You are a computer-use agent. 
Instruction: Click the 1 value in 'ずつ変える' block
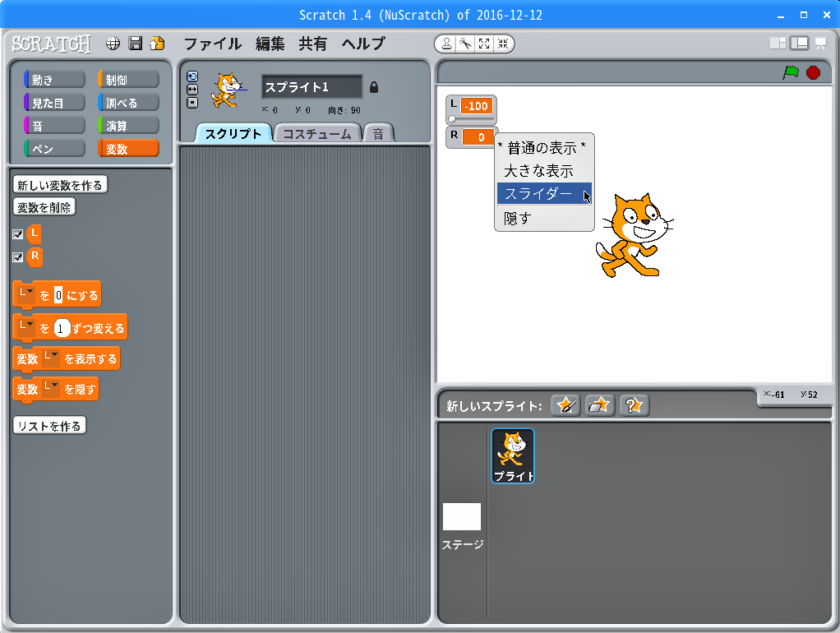point(62,328)
